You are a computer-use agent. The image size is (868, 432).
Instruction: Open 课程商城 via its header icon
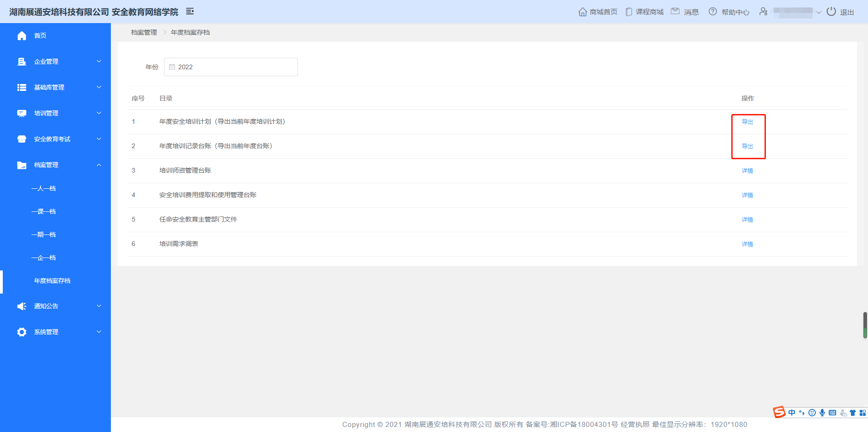click(x=629, y=12)
